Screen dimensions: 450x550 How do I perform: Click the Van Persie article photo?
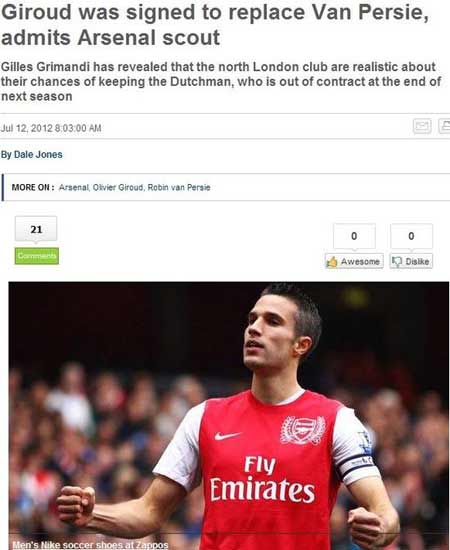coord(229,416)
